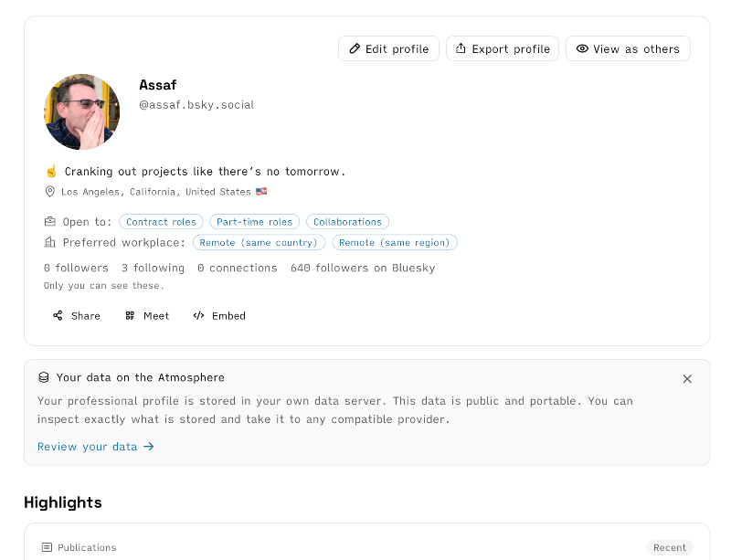This screenshot has height=560, width=731.
Task: Click the Embed code brackets icon
Action: [198, 316]
